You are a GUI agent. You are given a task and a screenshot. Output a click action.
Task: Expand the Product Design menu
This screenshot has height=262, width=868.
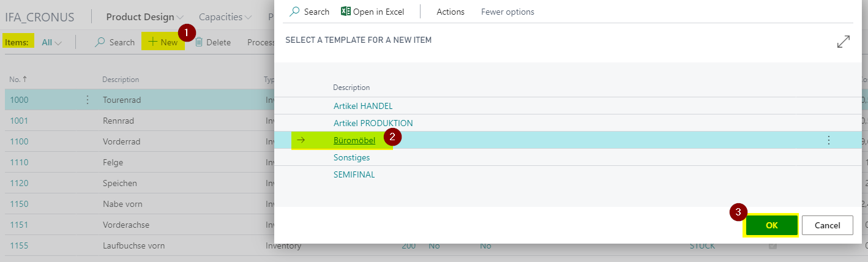pos(145,17)
